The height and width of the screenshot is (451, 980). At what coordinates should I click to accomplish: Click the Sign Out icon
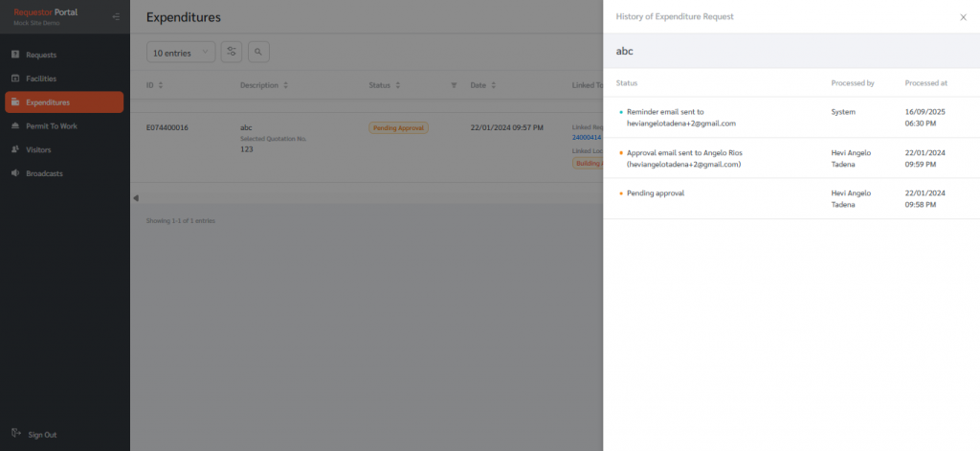point(16,434)
